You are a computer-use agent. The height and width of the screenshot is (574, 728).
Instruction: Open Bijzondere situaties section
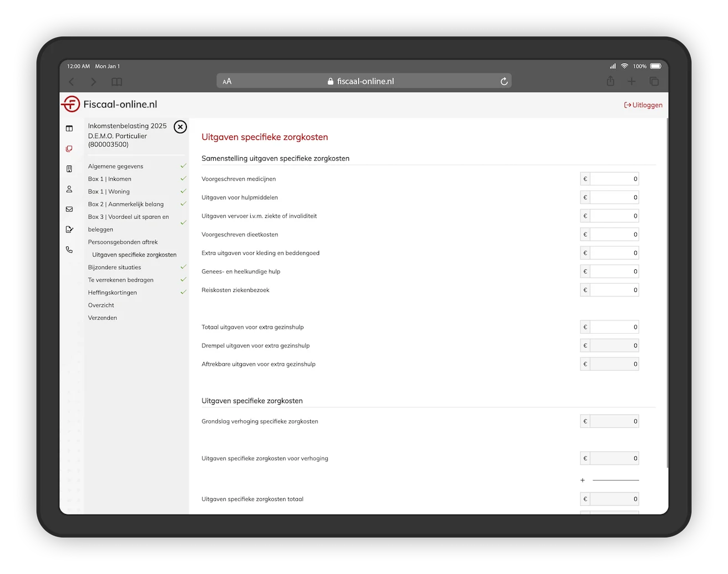click(x=114, y=268)
